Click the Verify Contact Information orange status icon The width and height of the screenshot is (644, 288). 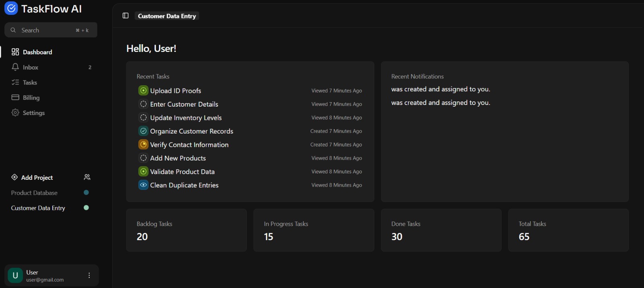click(143, 144)
